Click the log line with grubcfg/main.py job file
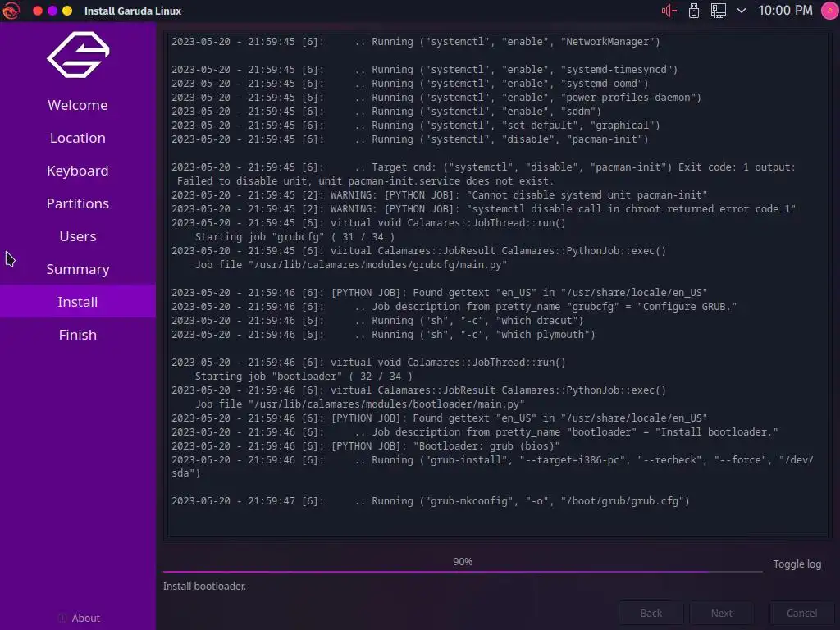The height and width of the screenshot is (630, 840). [351, 265]
